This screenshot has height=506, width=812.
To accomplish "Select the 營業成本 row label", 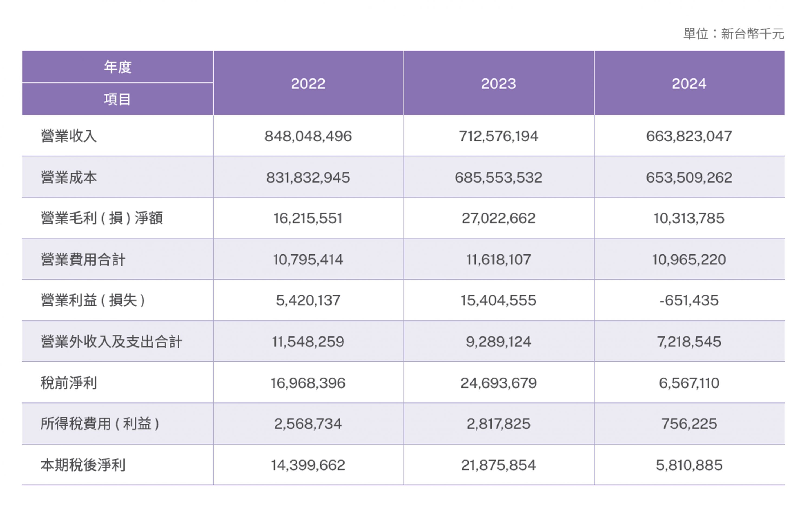I will tap(69, 177).
